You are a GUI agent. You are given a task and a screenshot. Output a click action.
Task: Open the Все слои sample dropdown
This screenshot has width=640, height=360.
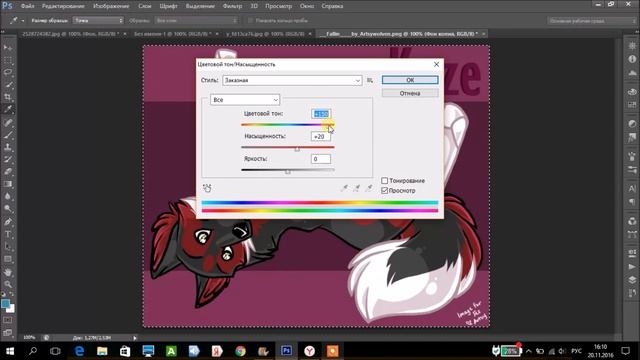tap(196, 20)
